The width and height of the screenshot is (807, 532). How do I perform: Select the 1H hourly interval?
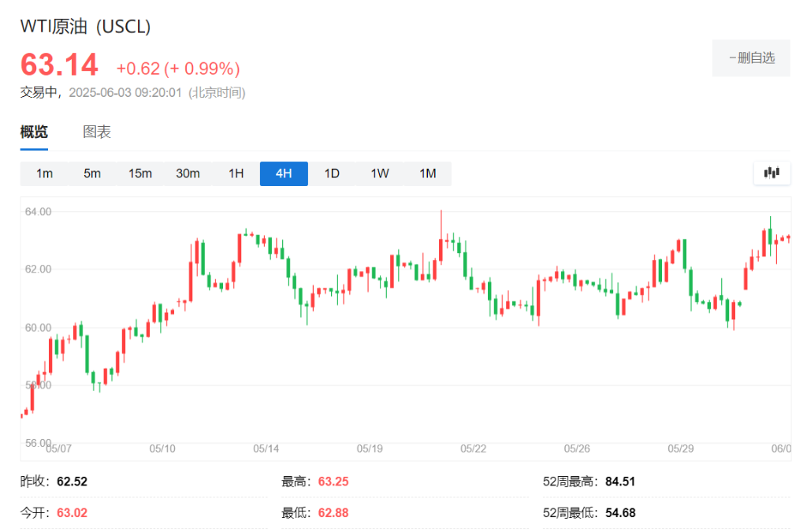click(x=235, y=173)
